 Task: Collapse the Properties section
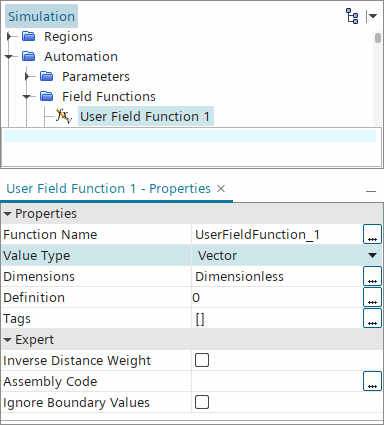8,214
